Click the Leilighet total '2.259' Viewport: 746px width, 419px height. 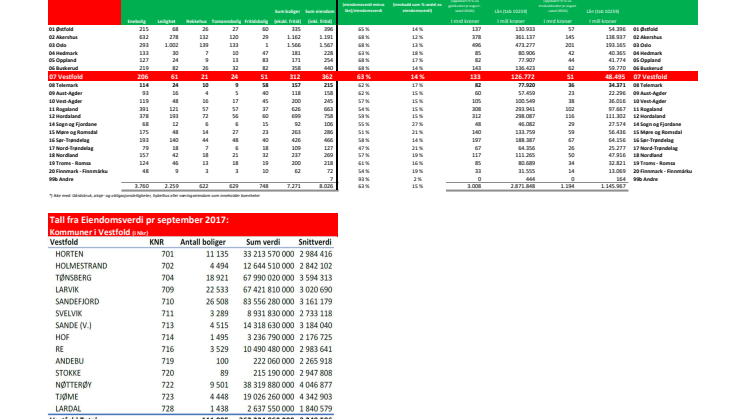click(171, 186)
